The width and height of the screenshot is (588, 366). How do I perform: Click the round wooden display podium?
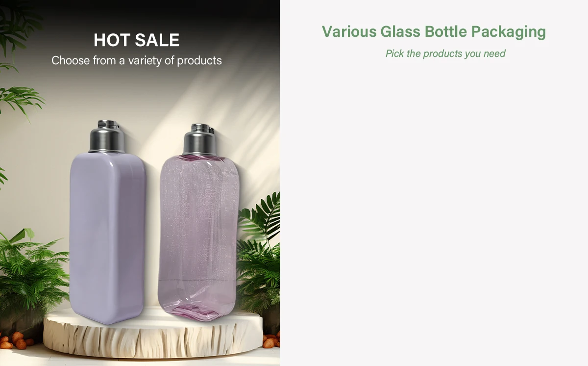[x=153, y=335]
